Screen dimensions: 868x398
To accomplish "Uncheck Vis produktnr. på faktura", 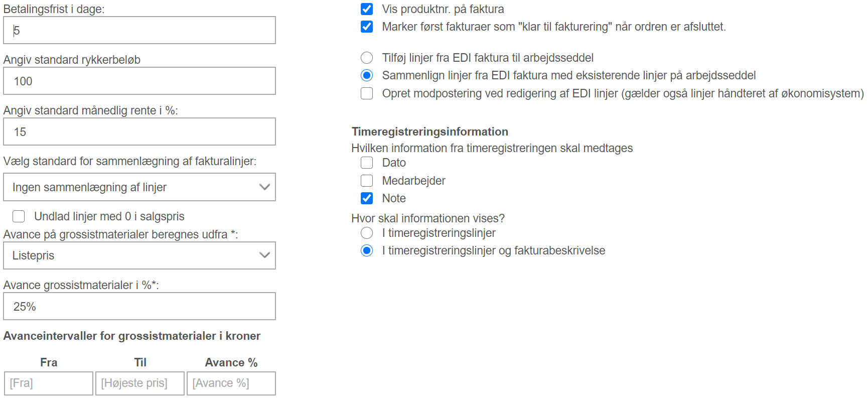I will (x=367, y=9).
